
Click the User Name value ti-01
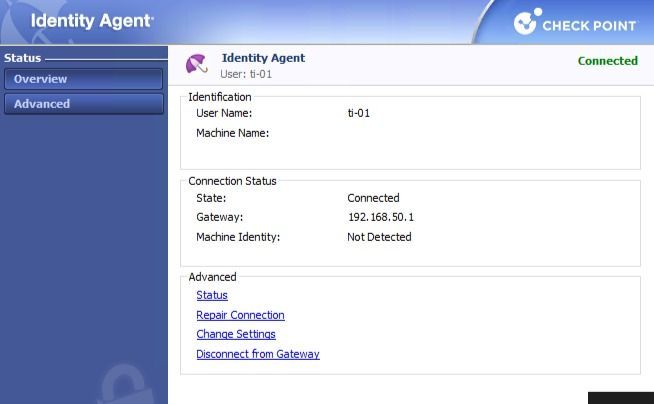(358, 113)
